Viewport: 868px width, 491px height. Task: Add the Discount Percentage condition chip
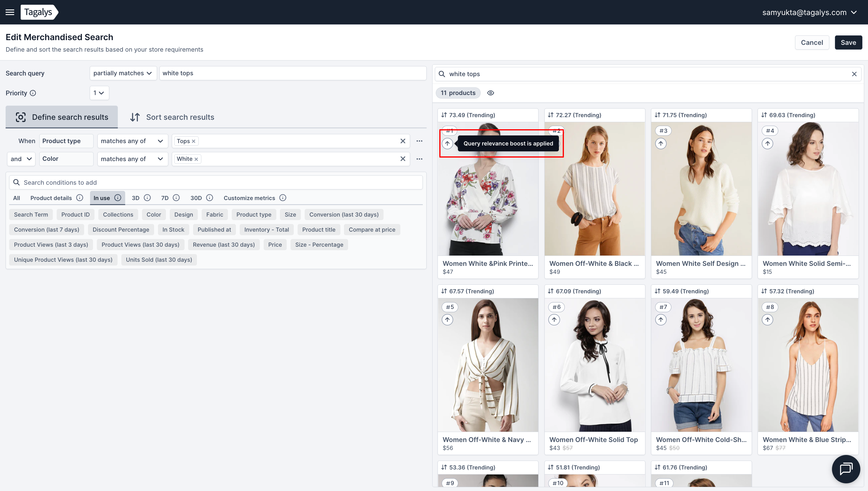coord(121,230)
